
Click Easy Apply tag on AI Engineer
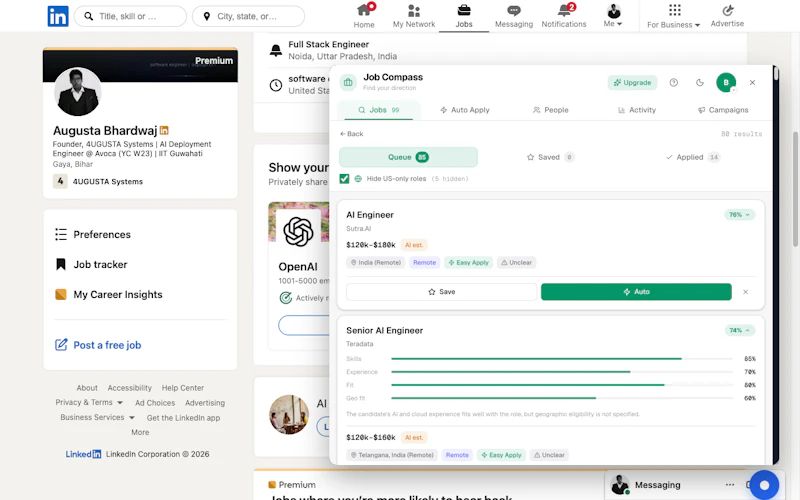pos(468,263)
